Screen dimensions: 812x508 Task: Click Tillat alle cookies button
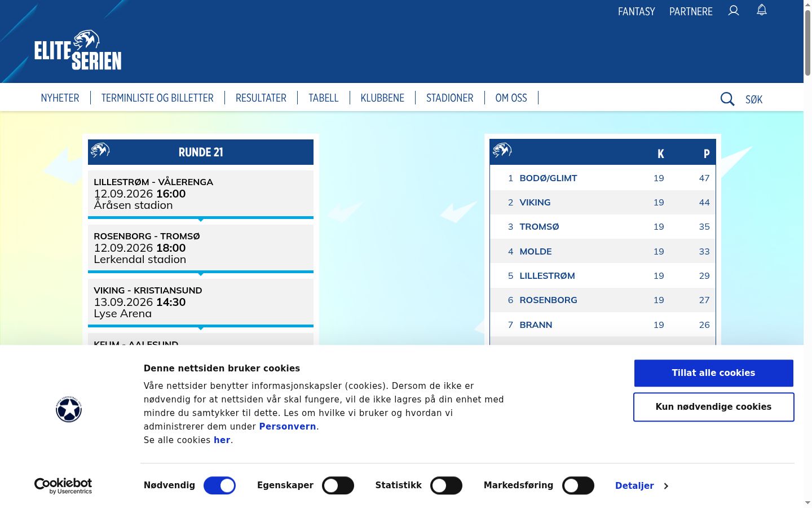[713, 373]
